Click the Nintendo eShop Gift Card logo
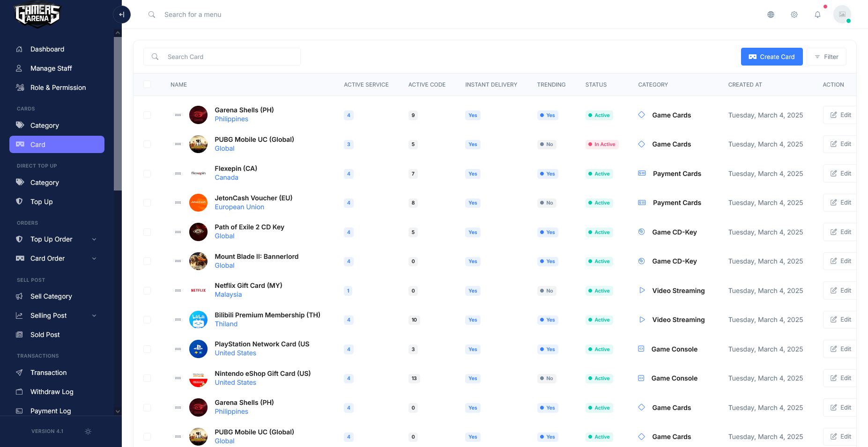Viewport: 868px width, 447px height. click(198, 378)
